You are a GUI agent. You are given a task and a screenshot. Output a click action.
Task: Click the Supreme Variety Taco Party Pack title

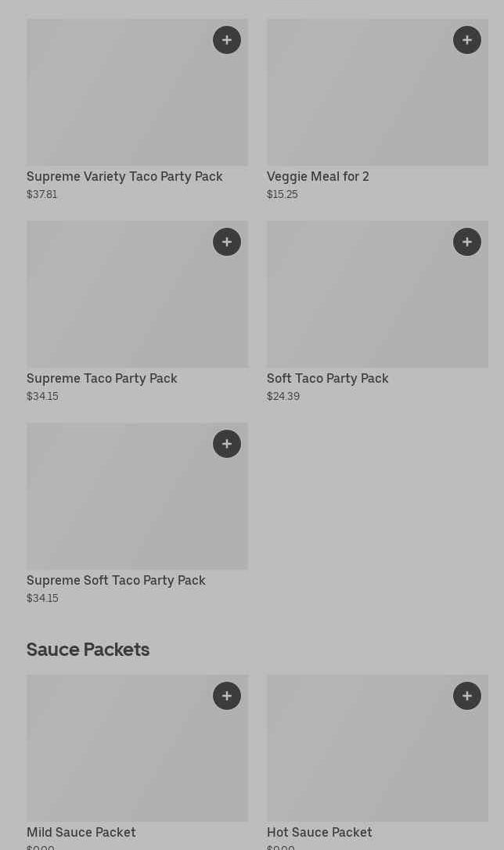(x=124, y=177)
